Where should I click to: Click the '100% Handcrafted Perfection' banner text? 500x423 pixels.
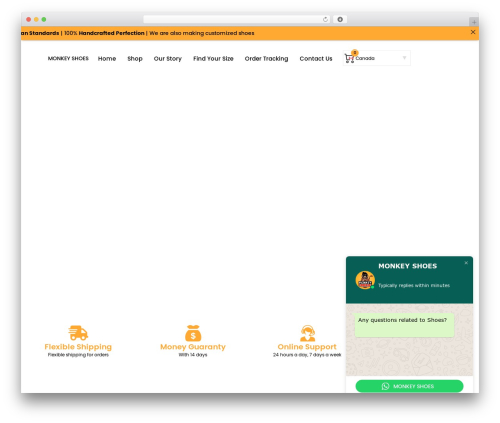[x=104, y=33]
